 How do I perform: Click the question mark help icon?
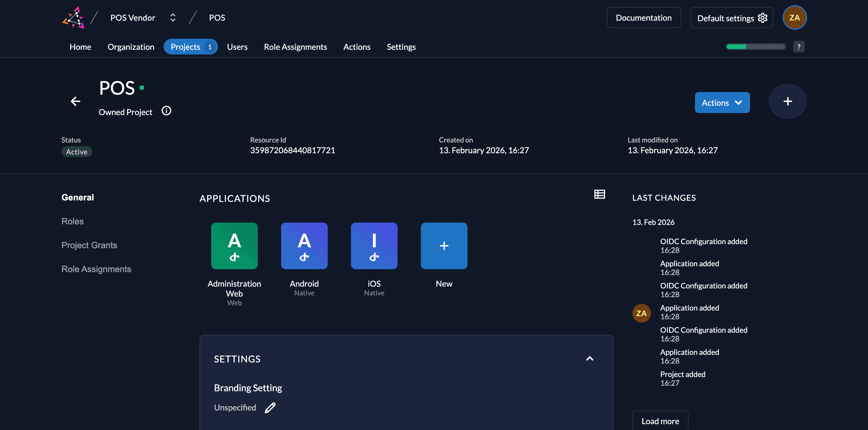click(799, 47)
